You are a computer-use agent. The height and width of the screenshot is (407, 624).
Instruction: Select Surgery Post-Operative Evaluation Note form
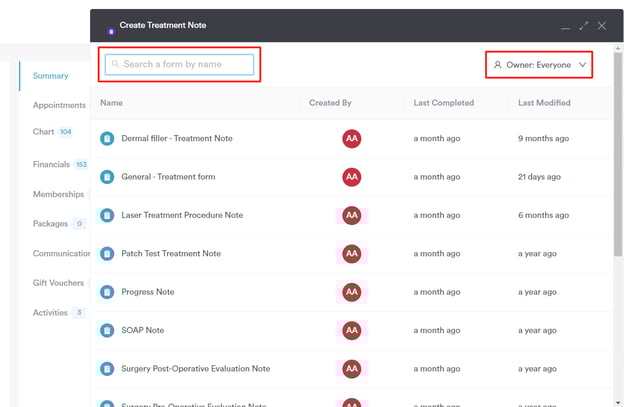click(195, 369)
